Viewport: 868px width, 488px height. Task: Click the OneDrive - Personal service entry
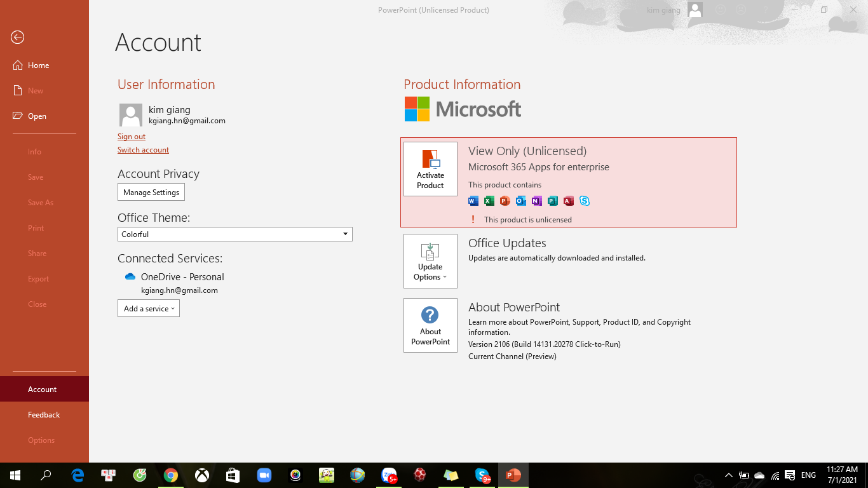click(x=182, y=277)
